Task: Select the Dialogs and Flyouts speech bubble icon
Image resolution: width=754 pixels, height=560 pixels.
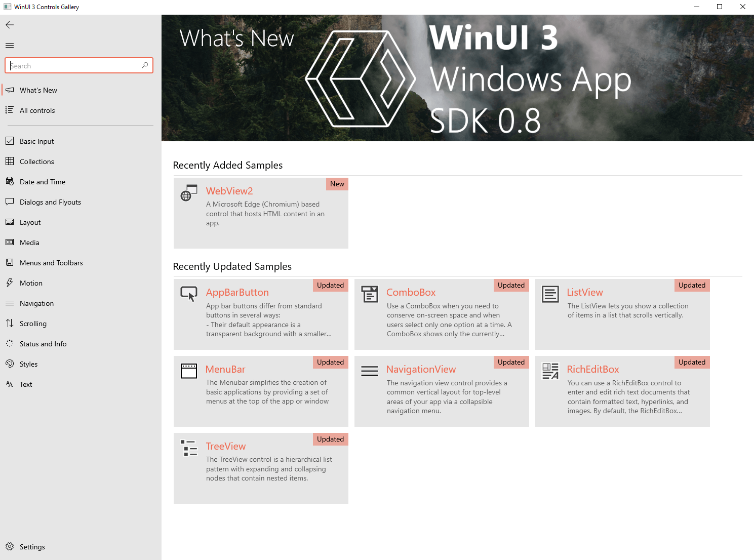Action: (10, 202)
